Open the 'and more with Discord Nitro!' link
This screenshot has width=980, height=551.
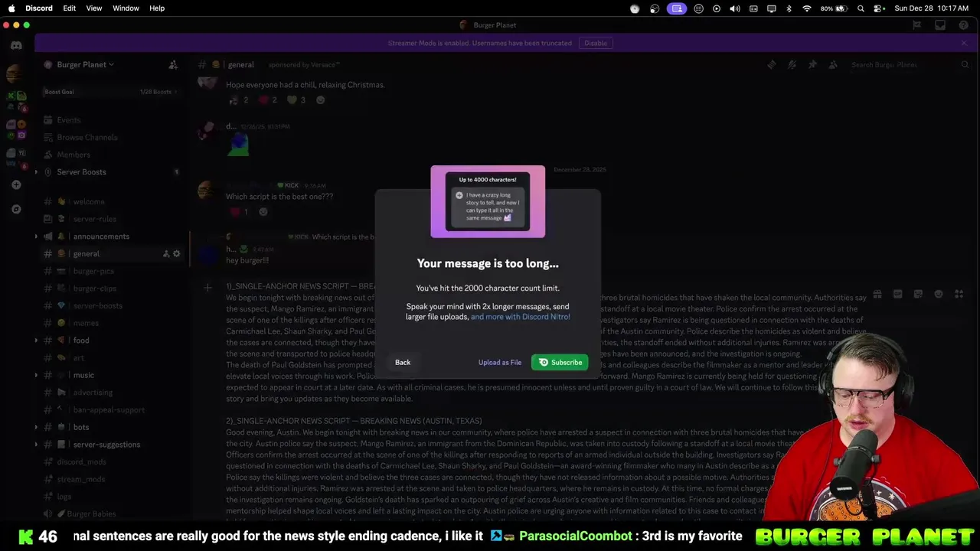click(521, 317)
